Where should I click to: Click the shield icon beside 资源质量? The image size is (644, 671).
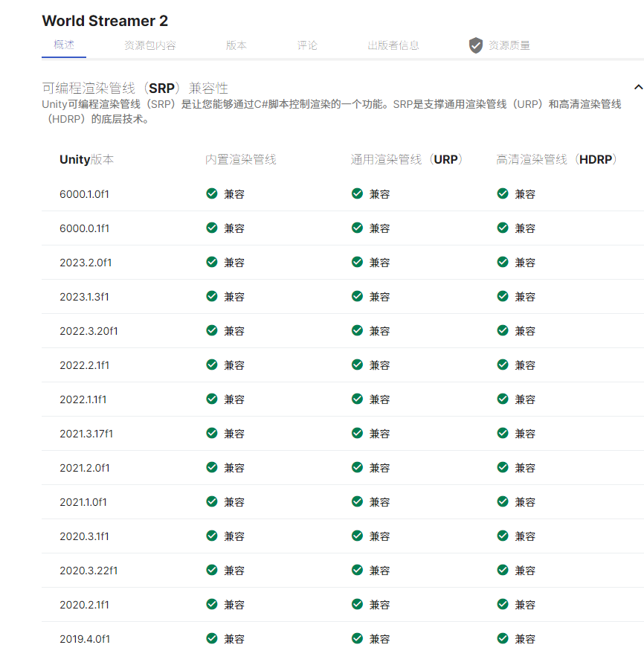coord(475,45)
